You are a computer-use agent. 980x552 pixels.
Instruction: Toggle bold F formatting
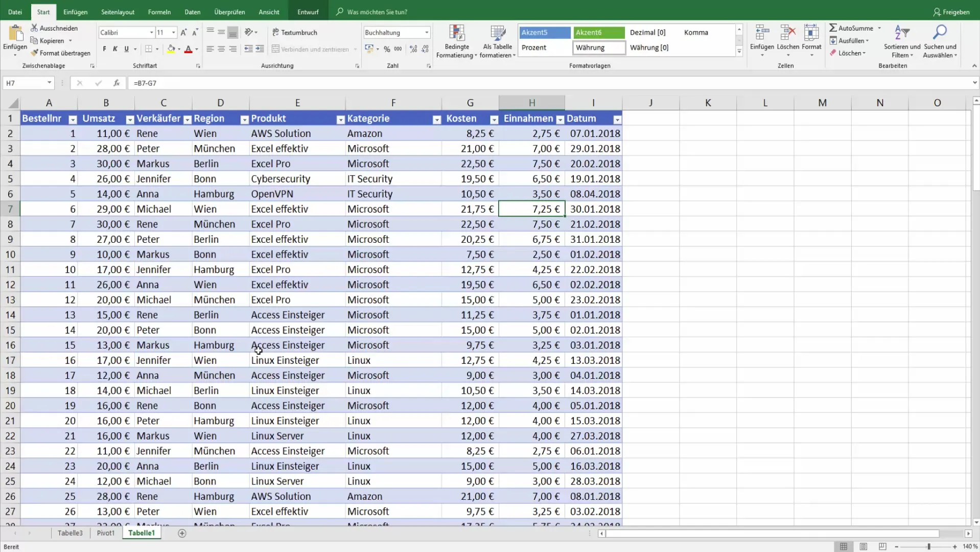[x=104, y=49]
